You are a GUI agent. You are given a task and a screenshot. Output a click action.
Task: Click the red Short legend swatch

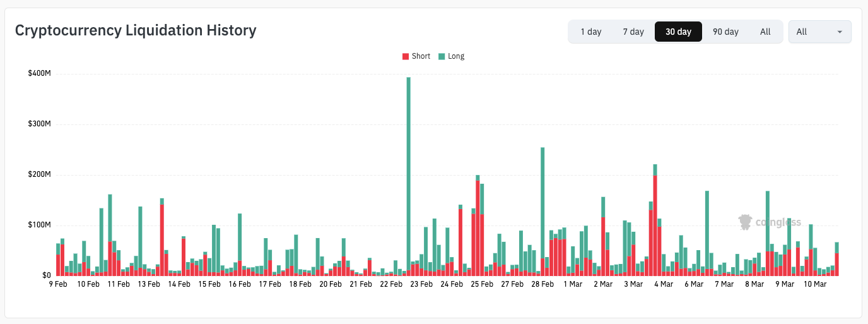406,56
